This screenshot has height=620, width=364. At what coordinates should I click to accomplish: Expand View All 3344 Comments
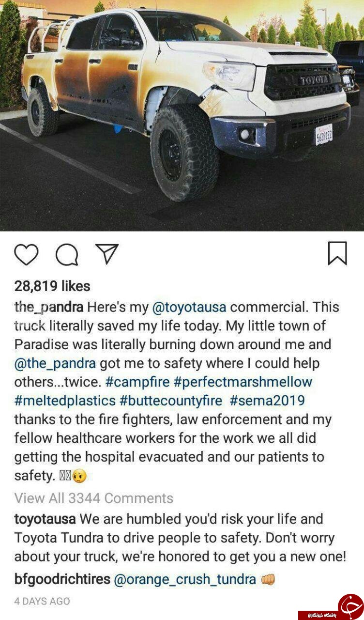(93, 498)
